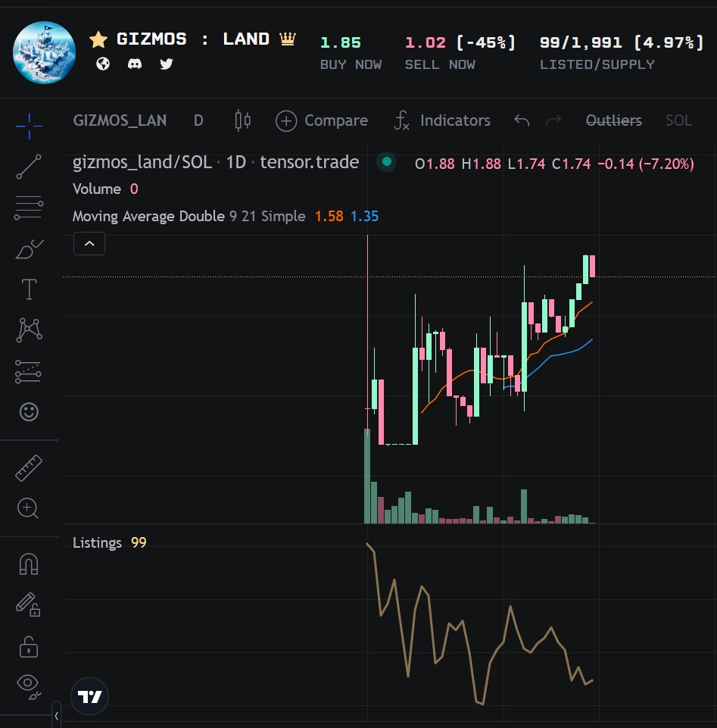
Task: Open the collection Twitter link
Action: [x=166, y=64]
